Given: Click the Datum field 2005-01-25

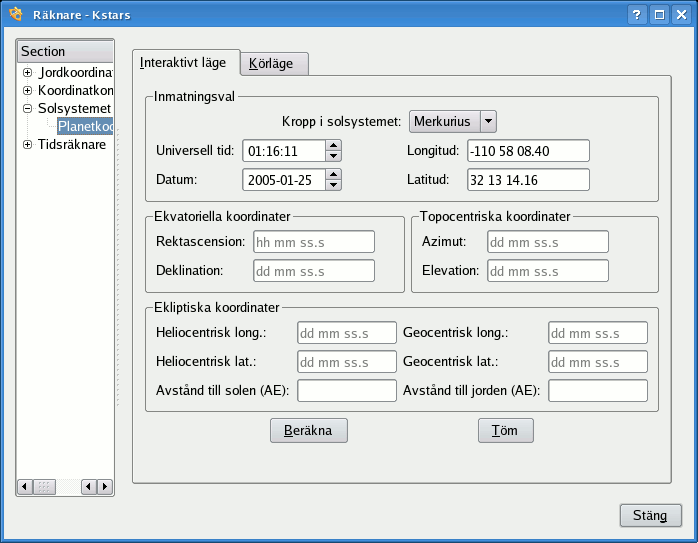Looking at the screenshot, I should (x=284, y=180).
